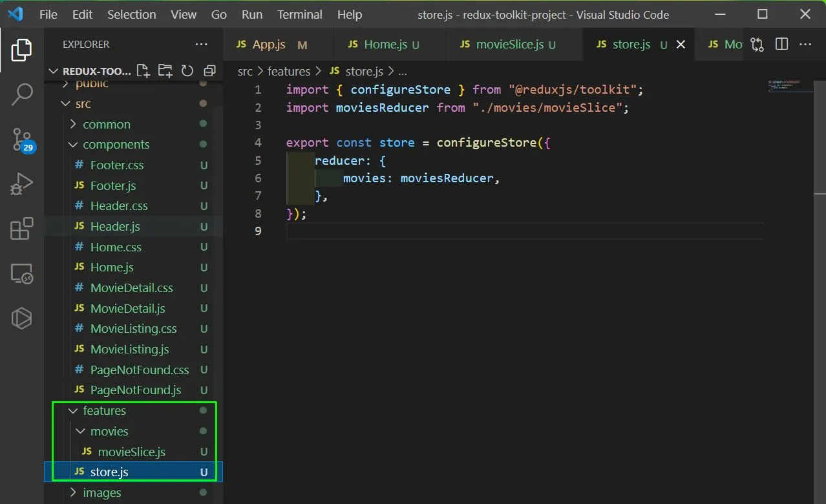Split the editor to the right
Image resolution: width=826 pixels, height=504 pixels.
781,44
